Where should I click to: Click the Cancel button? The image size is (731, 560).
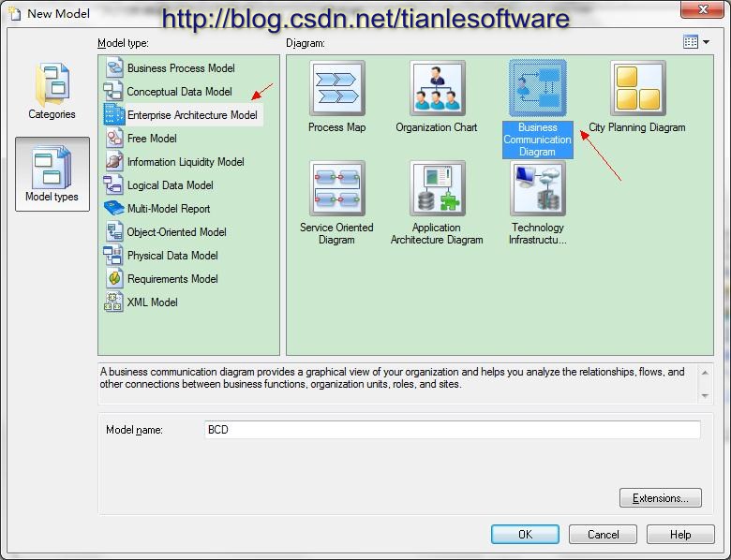point(603,534)
